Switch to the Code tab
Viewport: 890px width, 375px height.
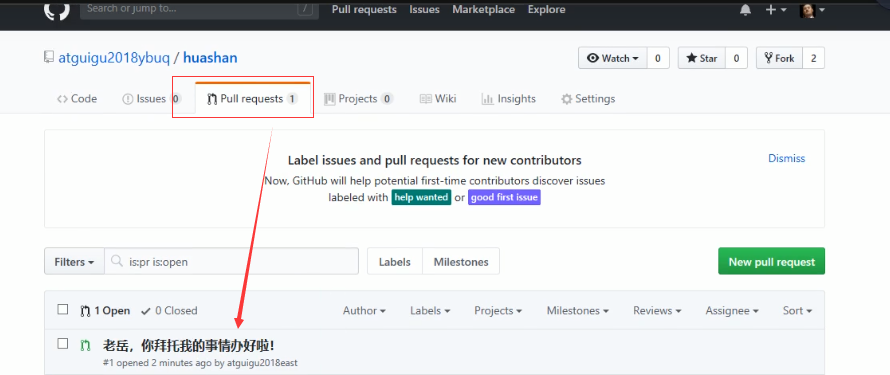77,99
